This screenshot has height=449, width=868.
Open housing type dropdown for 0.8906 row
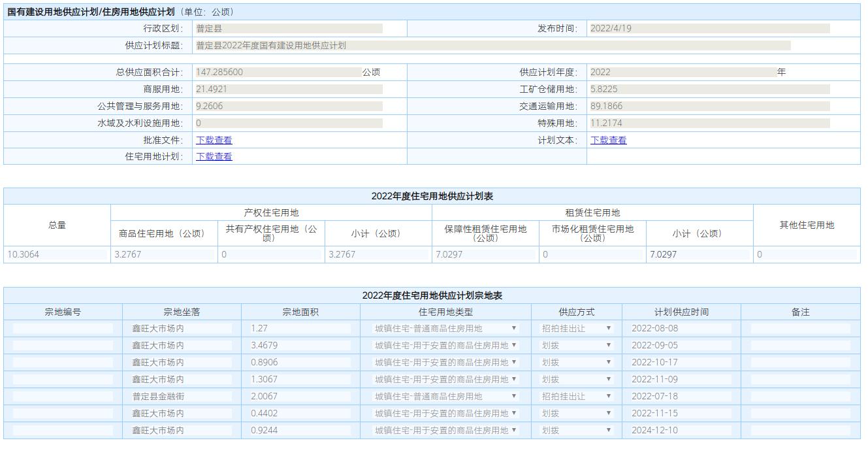point(445,362)
